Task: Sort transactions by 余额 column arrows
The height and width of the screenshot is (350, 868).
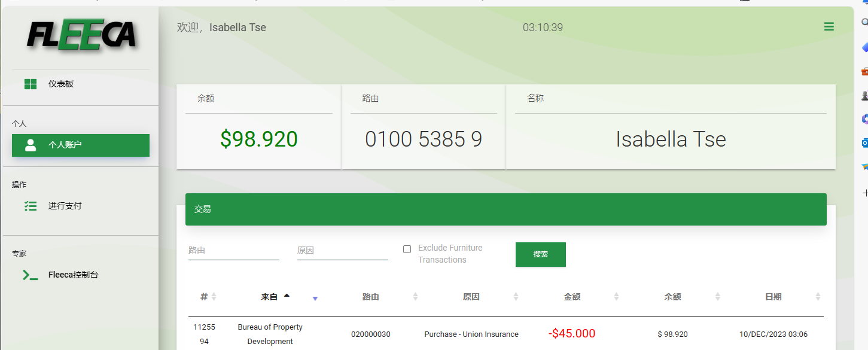Action: [x=717, y=297]
